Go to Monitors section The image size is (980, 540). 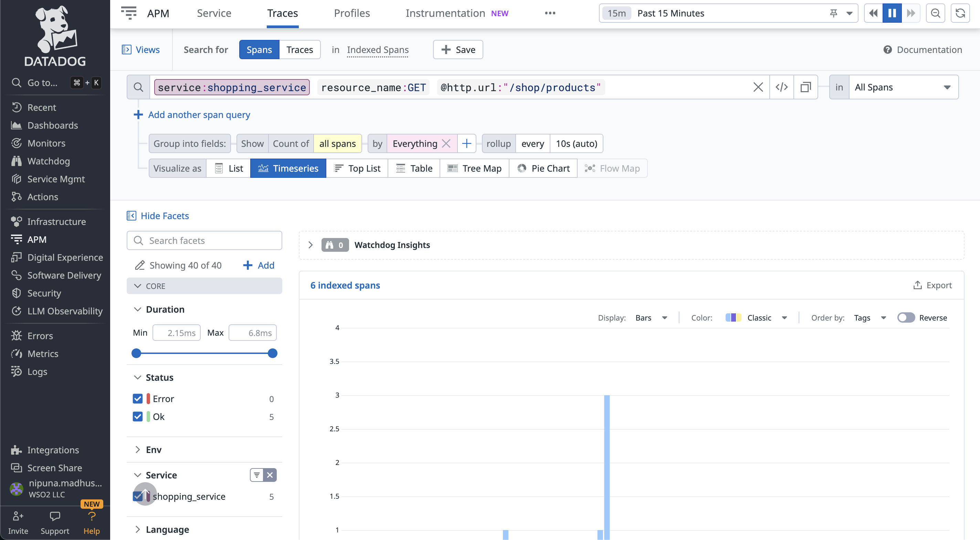(x=38, y=143)
